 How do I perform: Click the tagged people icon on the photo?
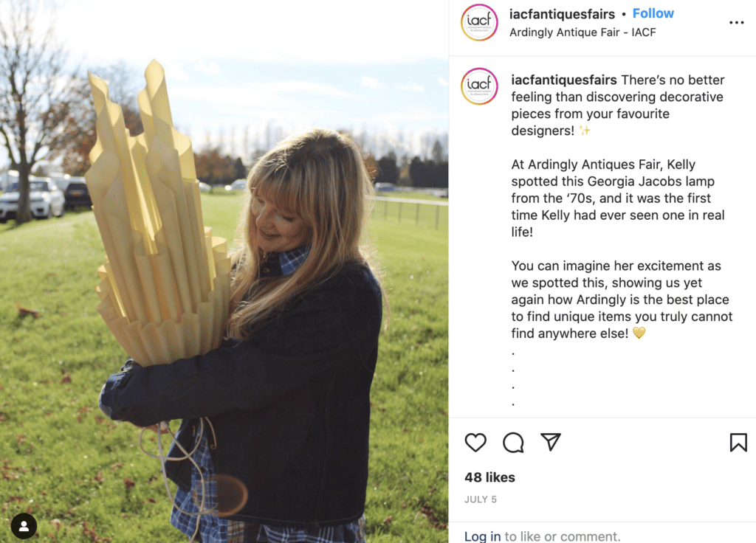[x=24, y=525]
